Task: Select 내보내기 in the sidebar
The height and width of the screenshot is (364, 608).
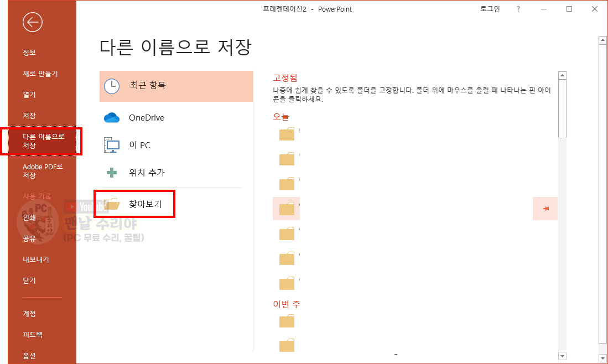Action: (x=36, y=259)
